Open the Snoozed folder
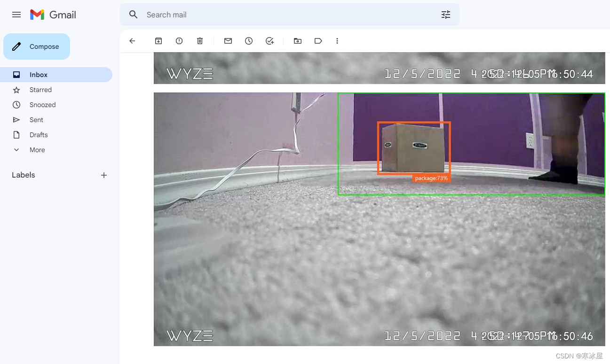This screenshot has height=364, width=610. tap(56, 105)
